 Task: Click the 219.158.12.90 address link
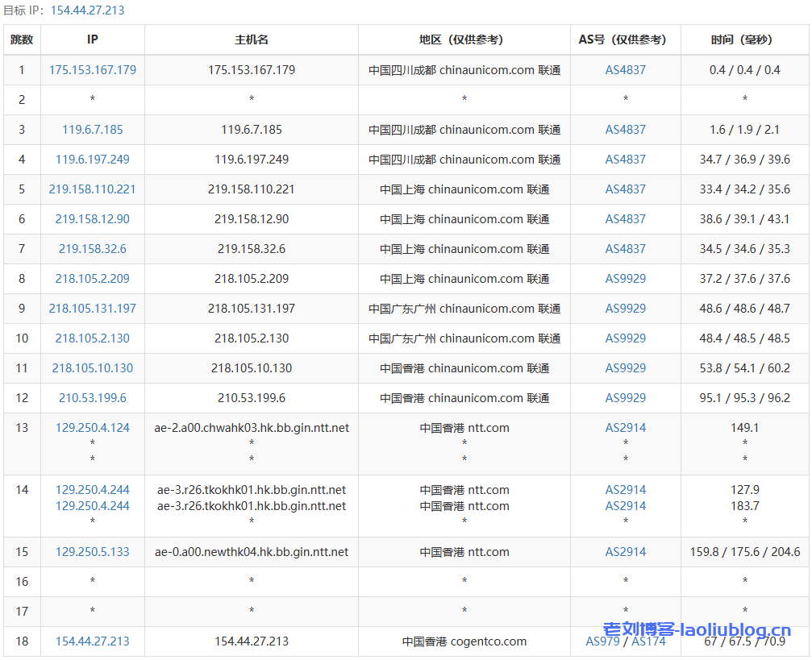point(92,219)
